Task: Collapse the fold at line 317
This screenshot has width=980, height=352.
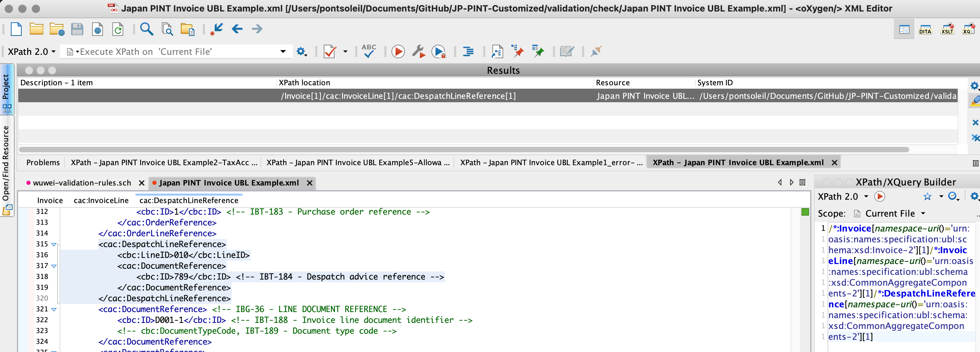Action: click(x=54, y=266)
